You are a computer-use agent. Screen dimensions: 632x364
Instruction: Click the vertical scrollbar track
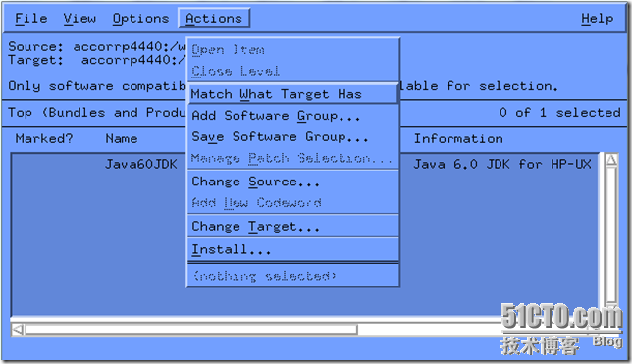(611, 234)
